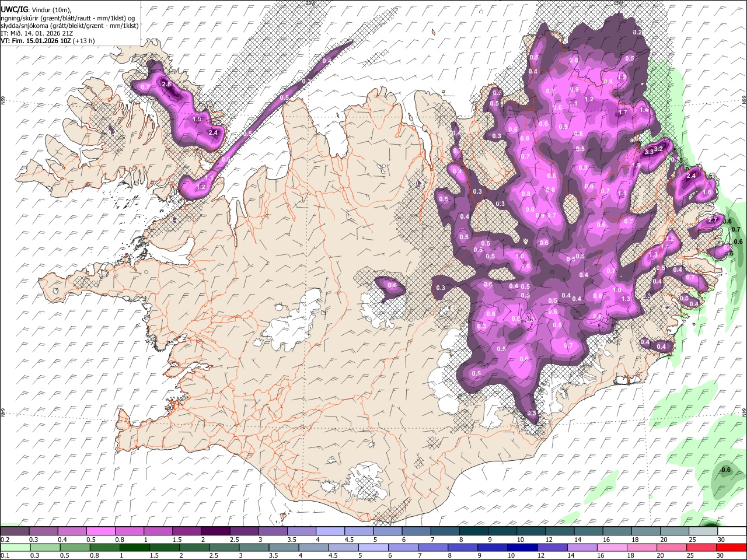Select the light periwinkle snow swatch at 4
Viewport: 747px width, 560px height.
pos(329,531)
